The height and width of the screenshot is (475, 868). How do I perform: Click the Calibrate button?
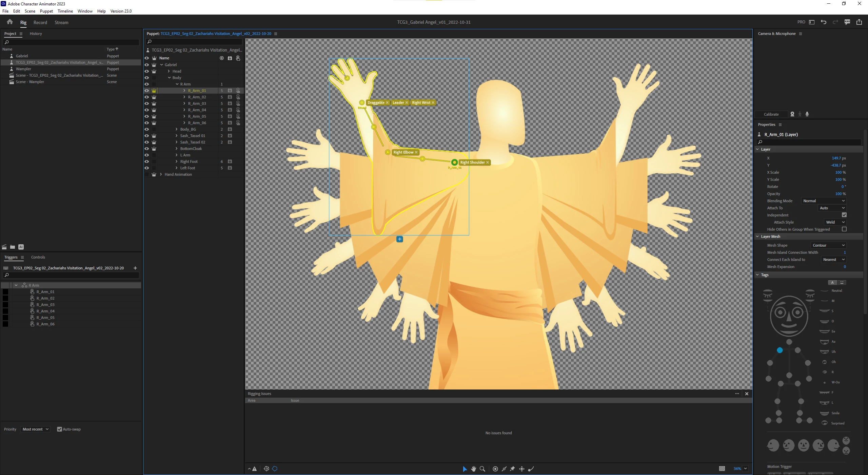click(771, 114)
